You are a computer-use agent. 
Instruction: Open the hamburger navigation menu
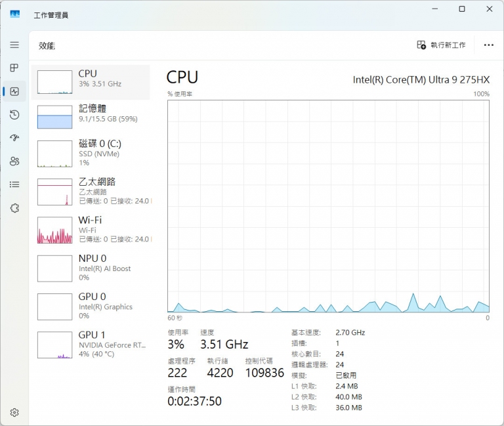tap(14, 45)
